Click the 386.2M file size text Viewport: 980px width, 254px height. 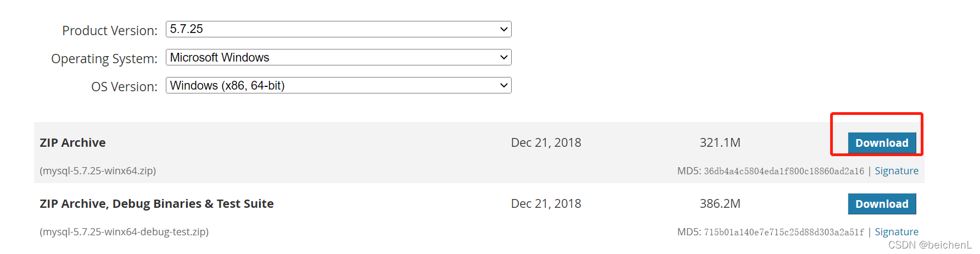(x=720, y=204)
